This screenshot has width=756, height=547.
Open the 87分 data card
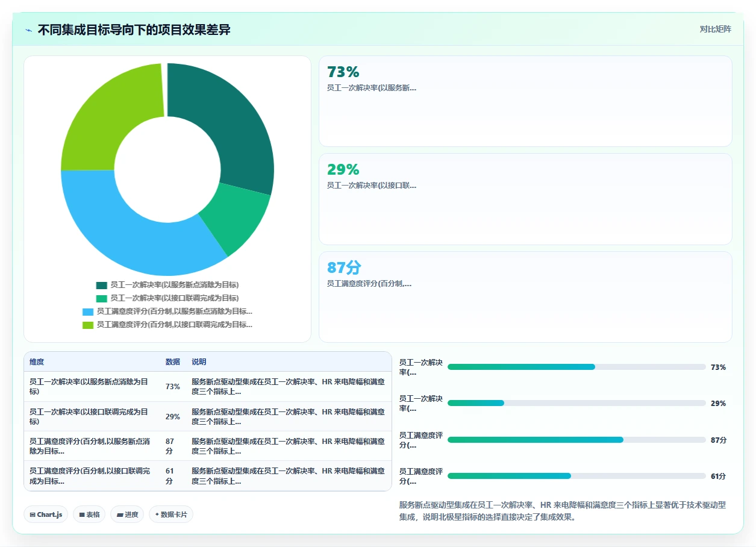525,297
